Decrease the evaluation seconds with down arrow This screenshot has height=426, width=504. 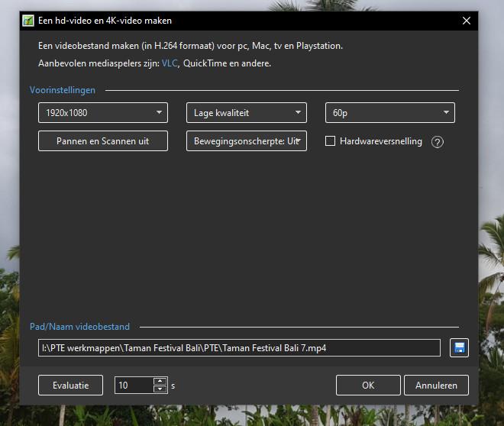159,389
